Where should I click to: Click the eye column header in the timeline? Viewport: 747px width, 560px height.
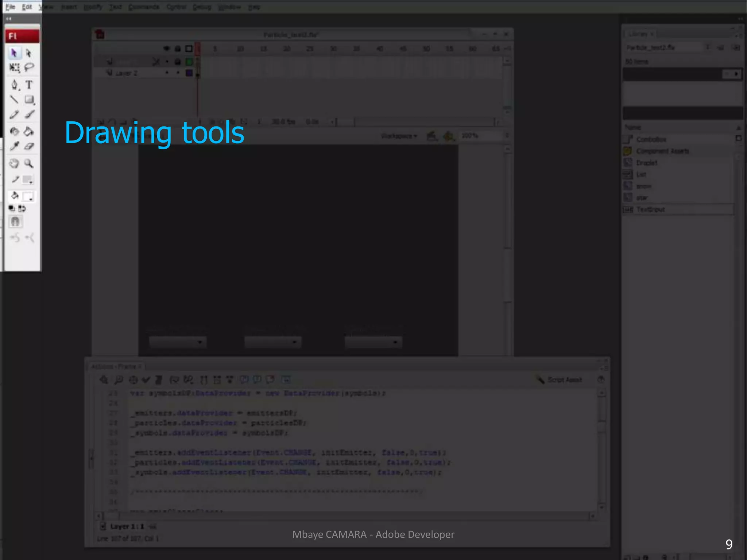coord(167,48)
